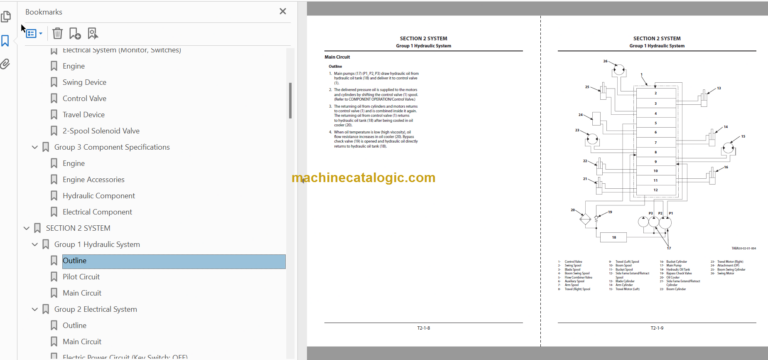Collapse the SECTION 2 SYSTEM bookmark
Screen dimensions: 768x360
(x=26, y=228)
